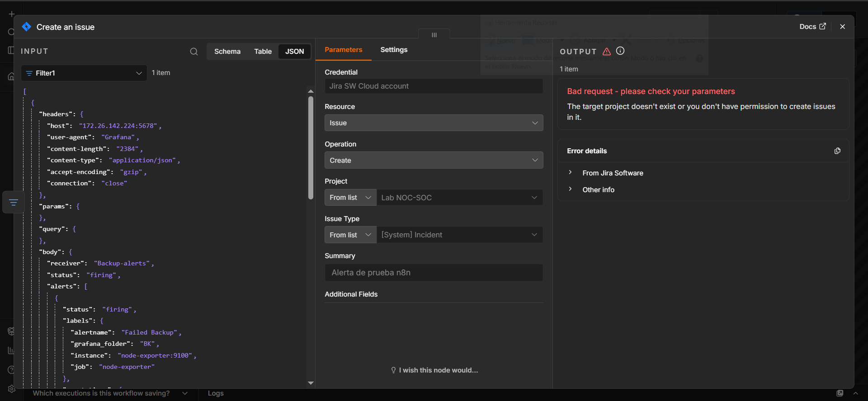Viewport: 868px width, 401px height.
Task: Switch input view to Schema
Action: click(x=227, y=52)
